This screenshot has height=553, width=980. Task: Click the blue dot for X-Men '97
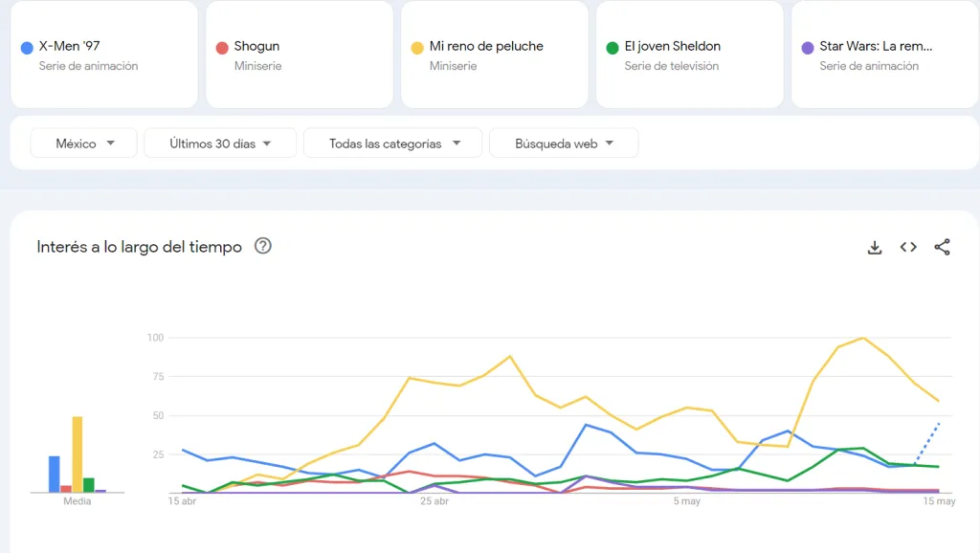point(27,48)
